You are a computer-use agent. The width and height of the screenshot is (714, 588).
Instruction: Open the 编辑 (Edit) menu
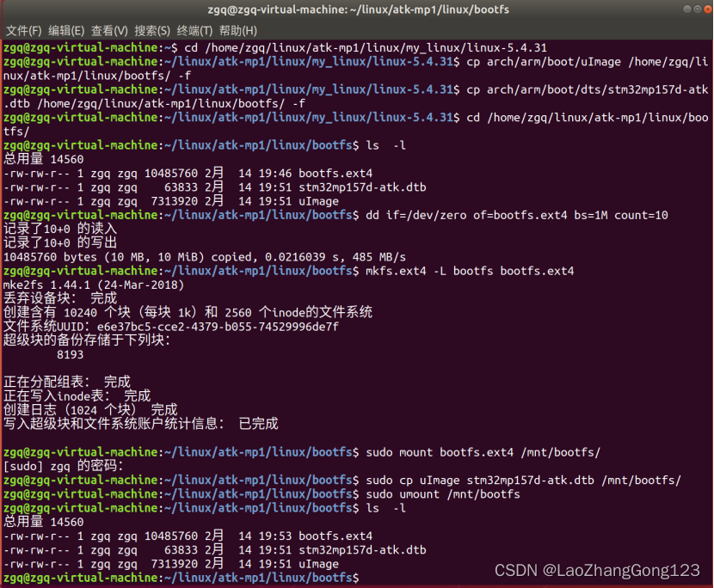click(x=65, y=30)
